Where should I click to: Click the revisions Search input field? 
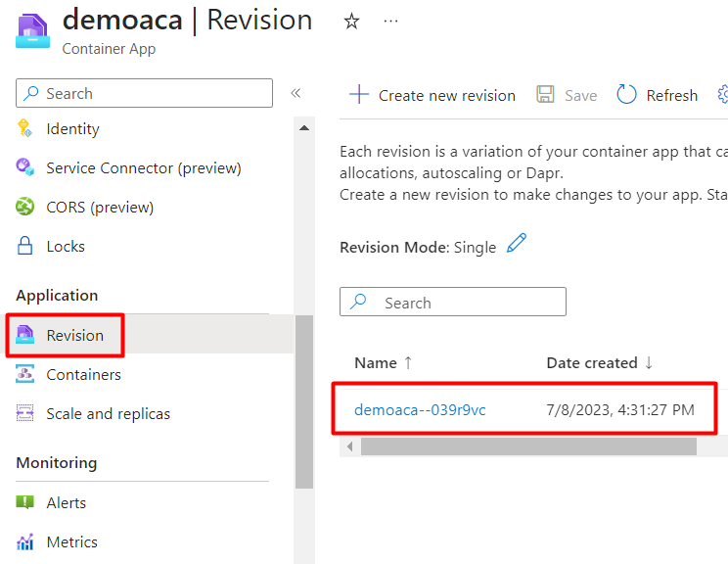tap(453, 302)
